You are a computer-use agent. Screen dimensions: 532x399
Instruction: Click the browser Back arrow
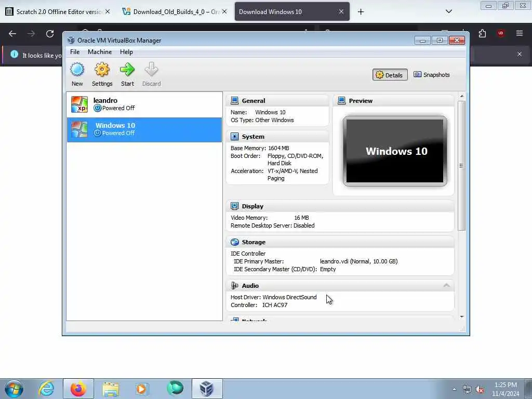coord(12,34)
